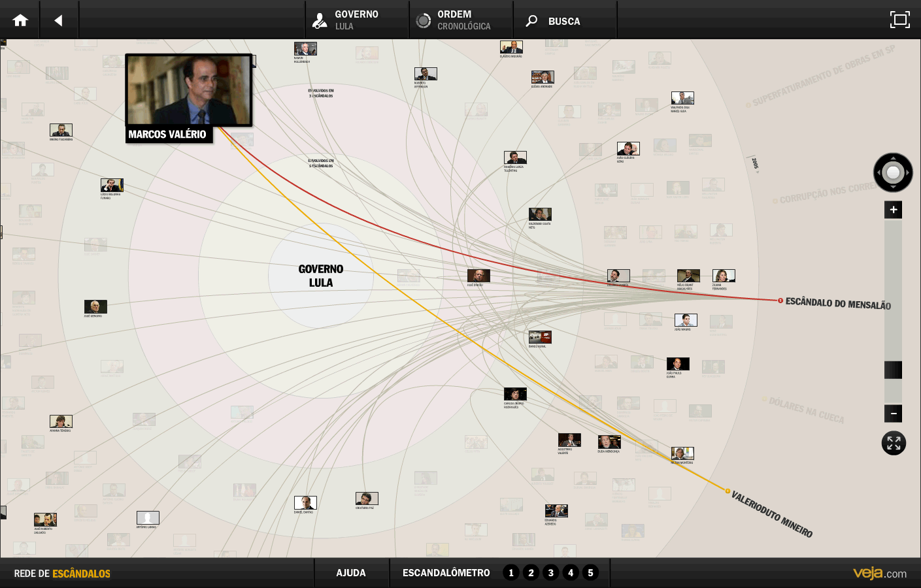The width and height of the screenshot is (921, 588).
Task: Select the Zilmar Fernandes thumbnail
Action: pyautogui.click(x=724, y=276)
